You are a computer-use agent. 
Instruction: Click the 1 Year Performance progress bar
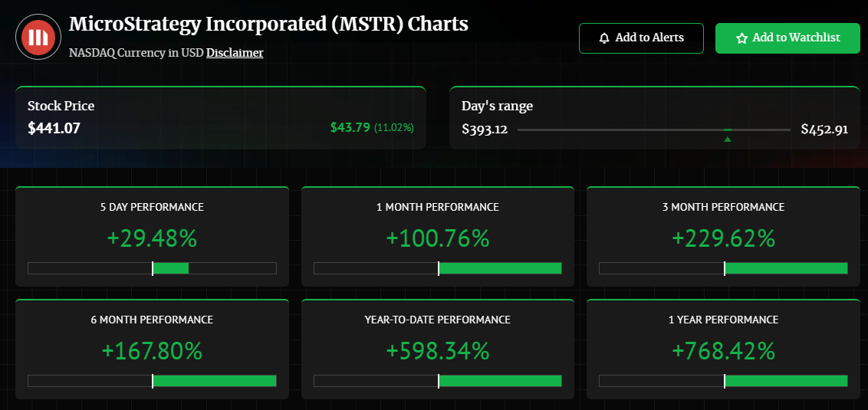coord(724,381)
